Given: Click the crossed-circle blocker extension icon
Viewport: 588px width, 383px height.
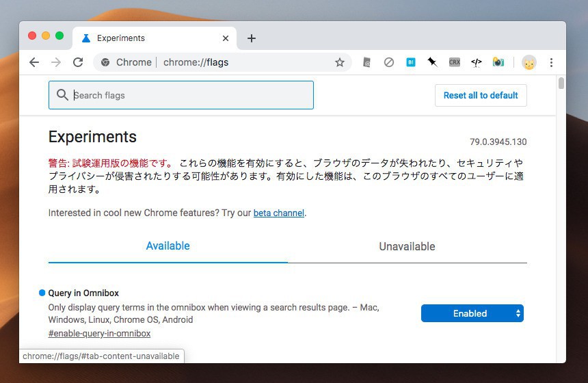Looking at the screenshot, I should pos(389,62).
